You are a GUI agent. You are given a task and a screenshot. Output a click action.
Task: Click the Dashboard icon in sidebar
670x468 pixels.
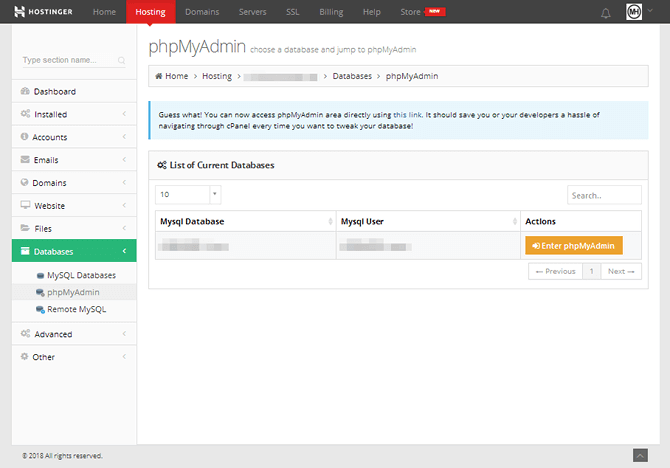coord(25,91)
